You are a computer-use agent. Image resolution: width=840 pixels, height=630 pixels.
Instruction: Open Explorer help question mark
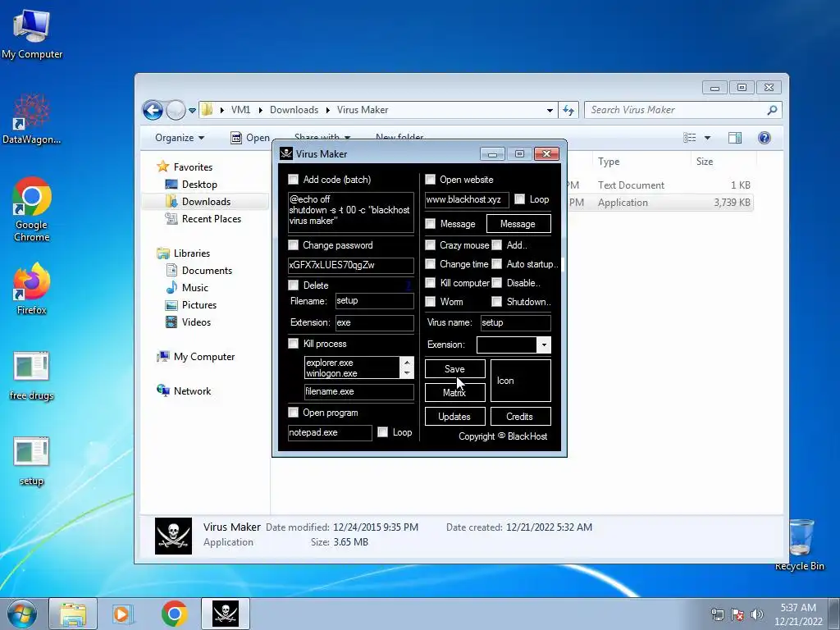click(765, 138)
